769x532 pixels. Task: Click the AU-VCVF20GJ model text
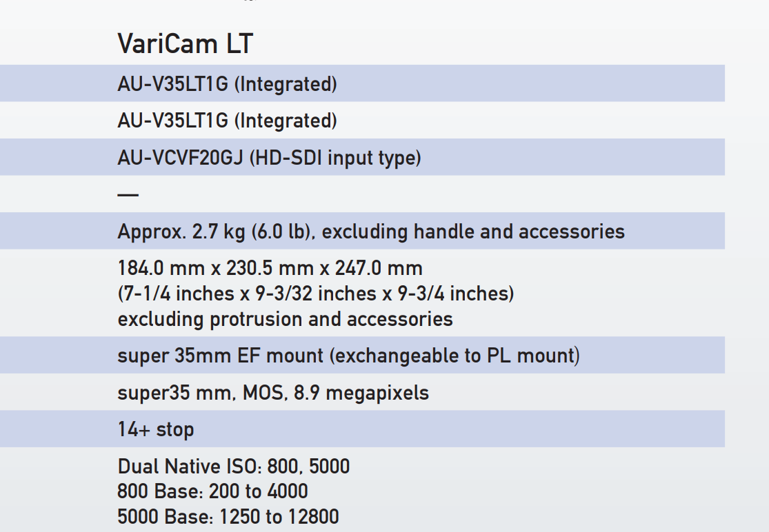pyautogui.click(x=181, y=158)
